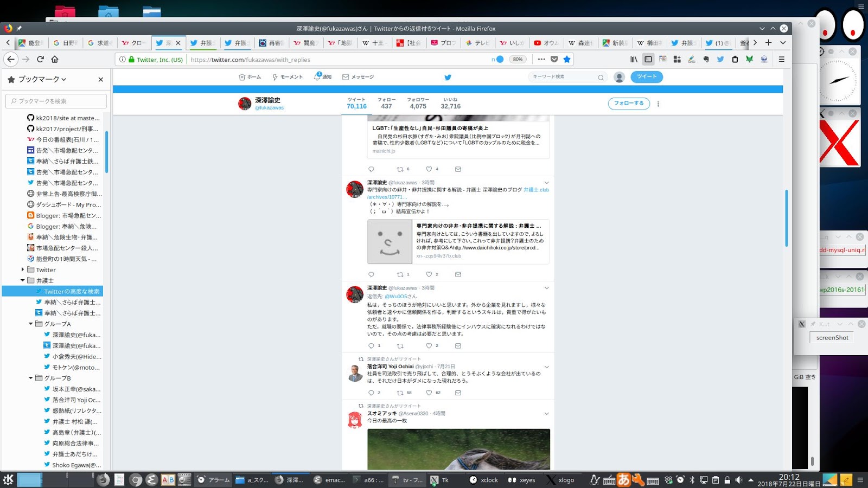Open the Firefox Library icon
The height and width of the screenshot is (488, 868).
point(634,59)
